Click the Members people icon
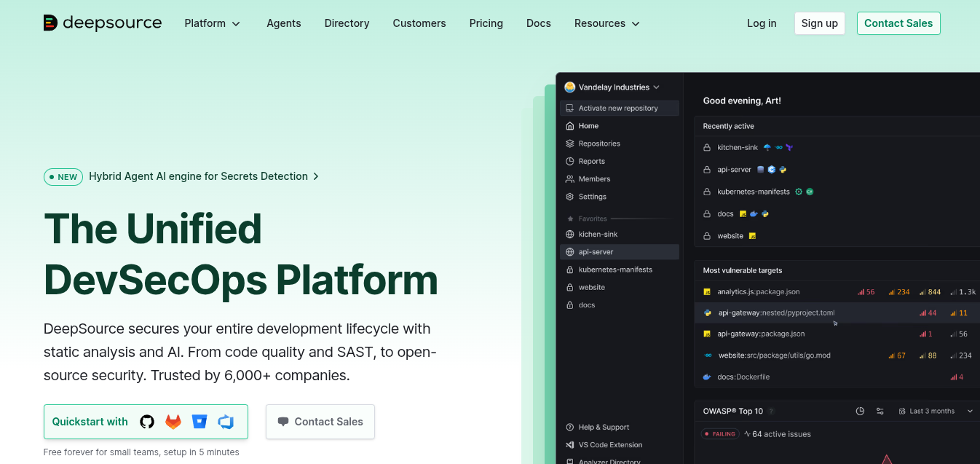980x464 pixels. point(570,178)
